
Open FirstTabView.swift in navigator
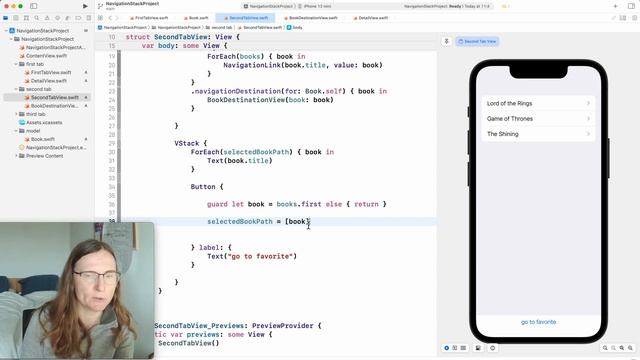point(48,72)
